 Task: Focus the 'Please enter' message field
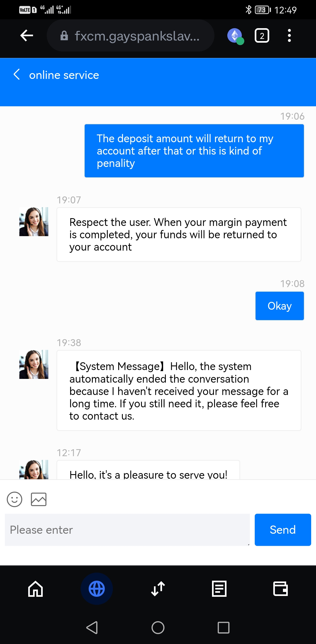(x=127, y=530)
